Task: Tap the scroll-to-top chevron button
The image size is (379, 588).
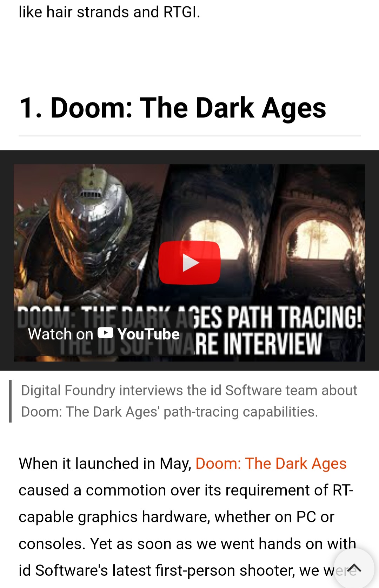Action: pyautogui.click(x=354, y=568)
